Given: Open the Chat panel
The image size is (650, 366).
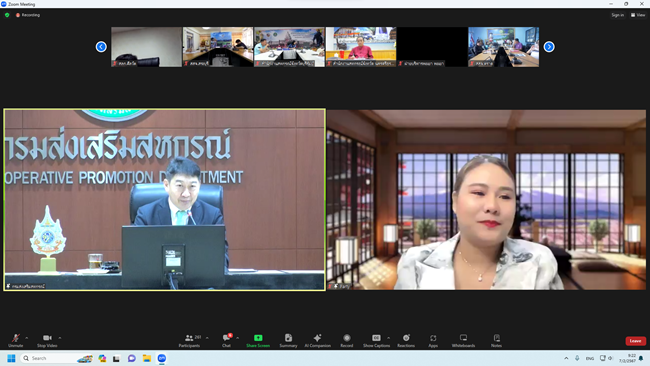Looking at the screenshot, I should (x=226, y=340).
